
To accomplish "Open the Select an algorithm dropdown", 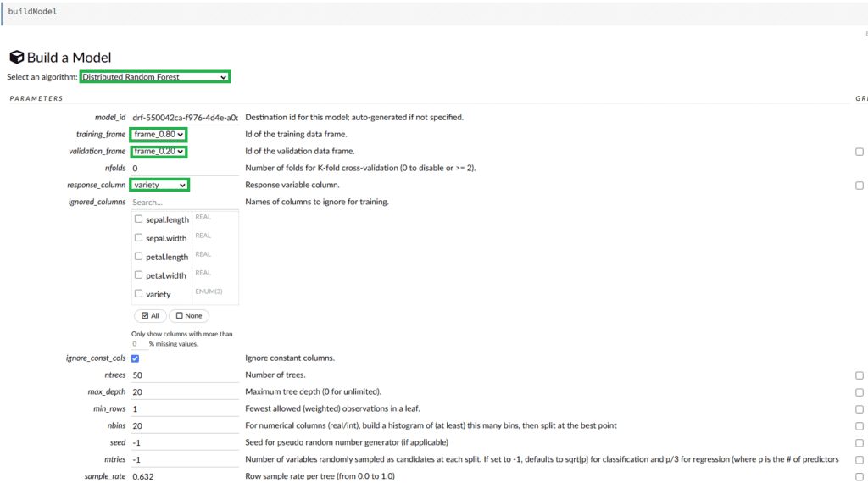I will tap(154, 77).
